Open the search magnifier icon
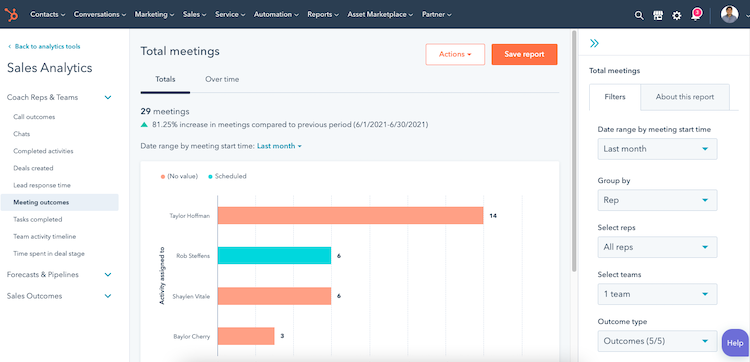750x362 pixels. click(639, 15)
